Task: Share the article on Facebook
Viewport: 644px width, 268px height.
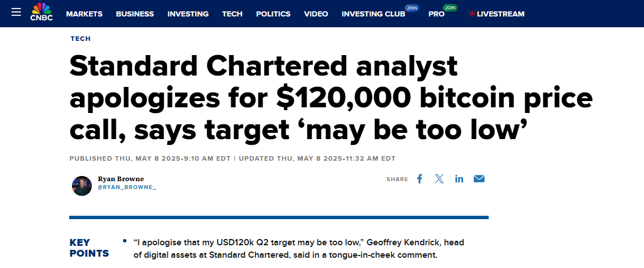Action: click(420, 179)
